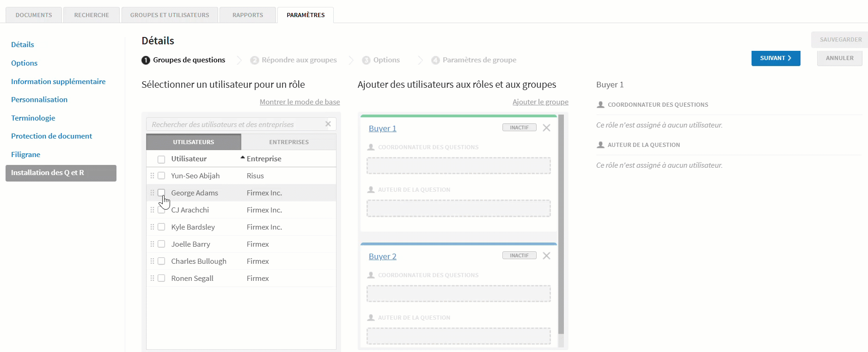Click step 4 number circle icon
The width and height of the screenshot is (868, 352).
pos(435,60)
